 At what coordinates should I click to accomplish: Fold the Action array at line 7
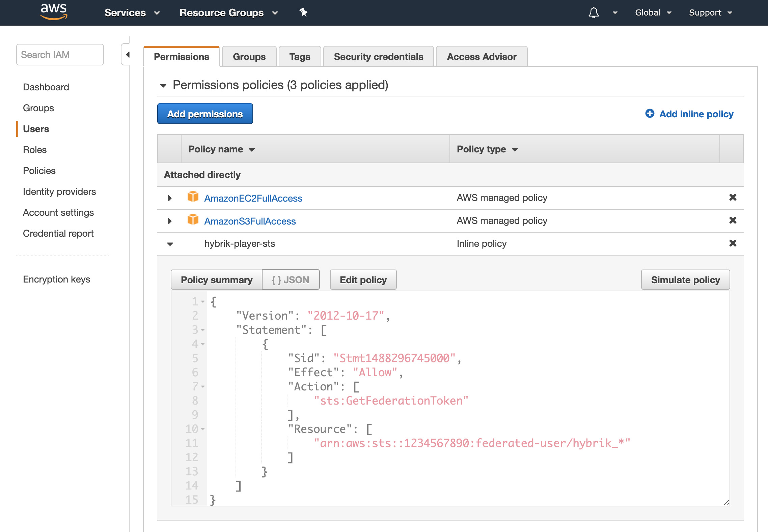coord(203,387)
